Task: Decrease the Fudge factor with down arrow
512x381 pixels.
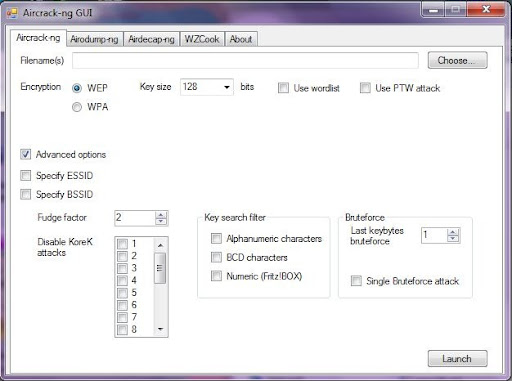Action: point(161,222)
